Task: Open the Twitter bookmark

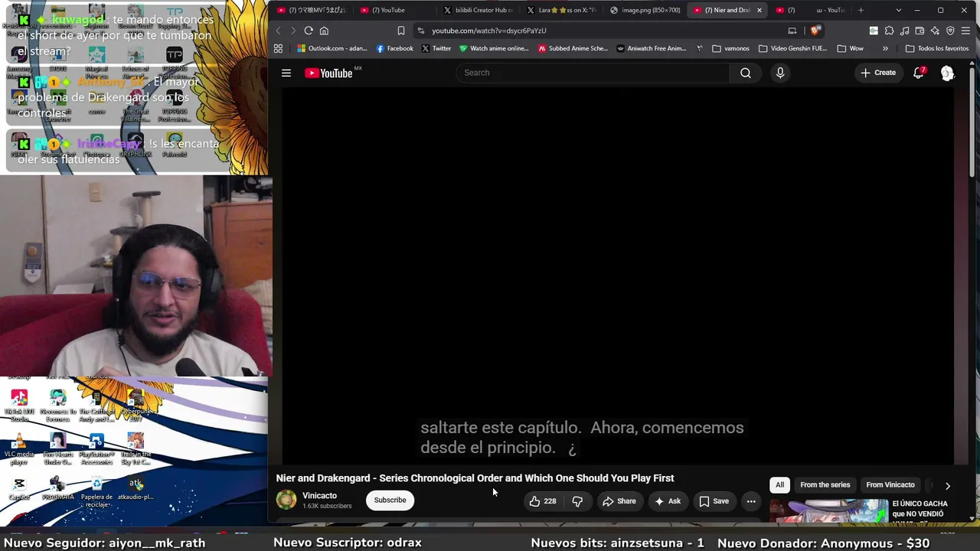Action: point(436,48)
